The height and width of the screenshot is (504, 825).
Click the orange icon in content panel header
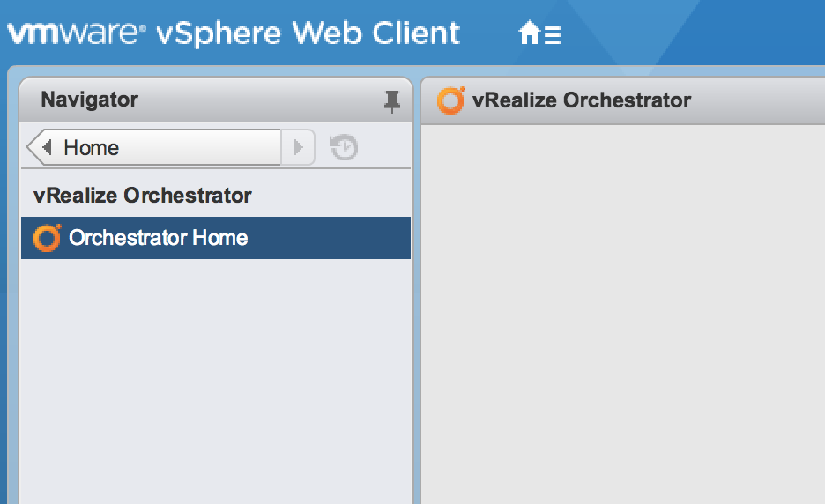point(450,100)
